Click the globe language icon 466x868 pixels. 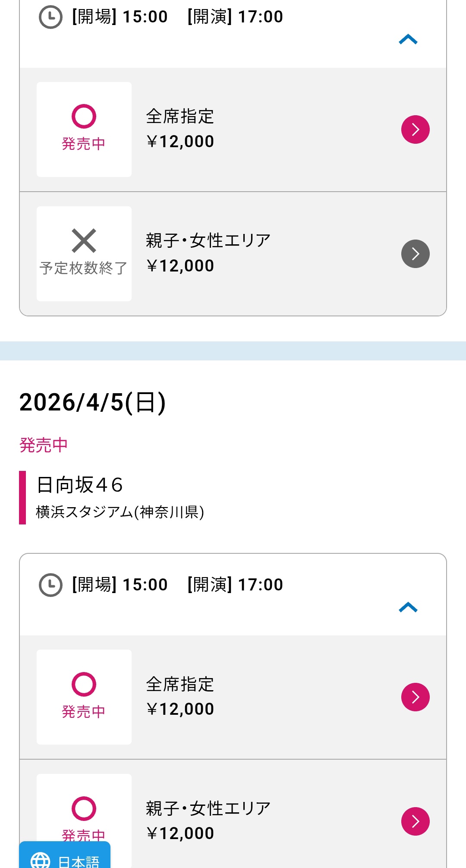41,861
